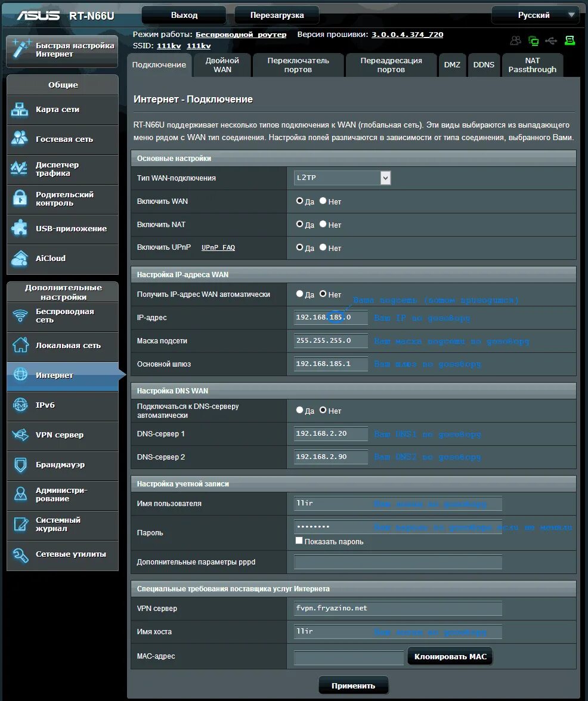Screen dimensions: 588x701
Task: Open NAT Passthrough tab
Action: tap(532, 65)
